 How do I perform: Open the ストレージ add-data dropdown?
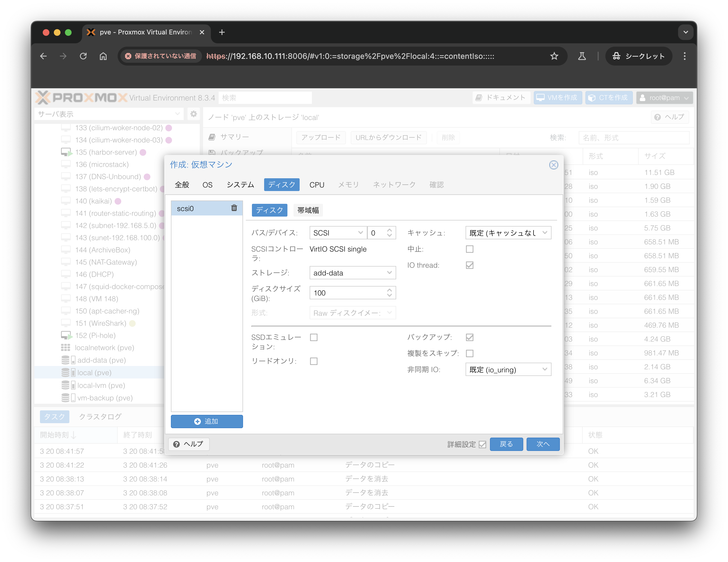point(352,273)
